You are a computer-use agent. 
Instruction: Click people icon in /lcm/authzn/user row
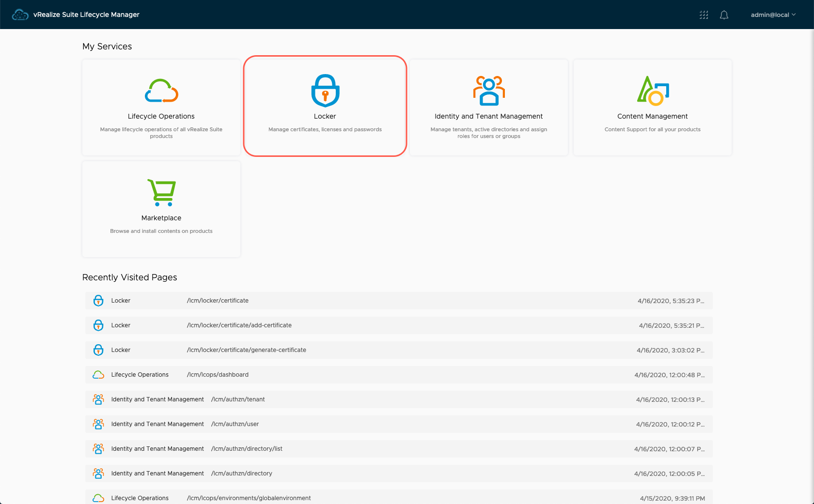(x=98, y=424)
